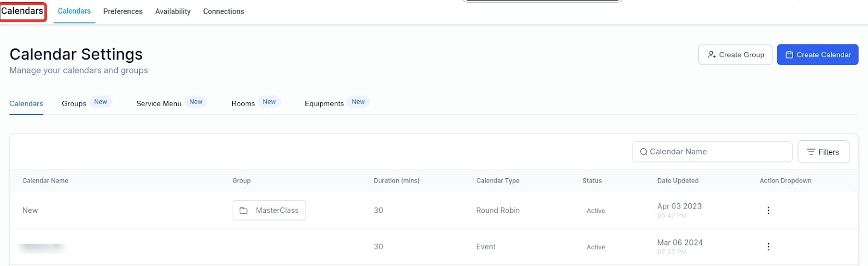868x266 pixels.
Task: Open the Service Menu sub-tab
Action: point(159,103)
